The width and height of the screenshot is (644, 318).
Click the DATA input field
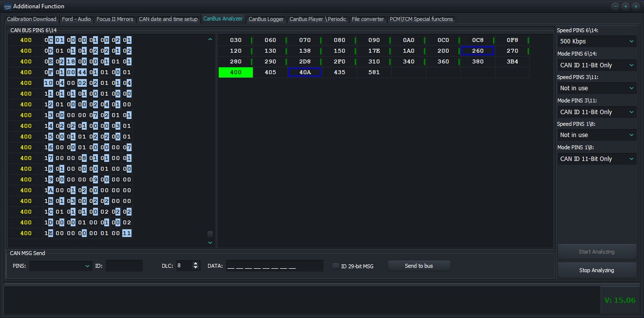[274, 266]
